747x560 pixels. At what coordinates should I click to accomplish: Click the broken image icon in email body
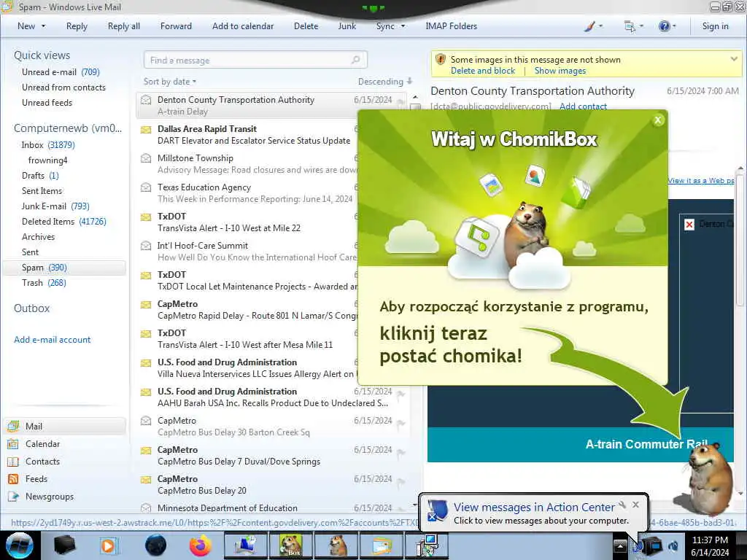(689, 225)
